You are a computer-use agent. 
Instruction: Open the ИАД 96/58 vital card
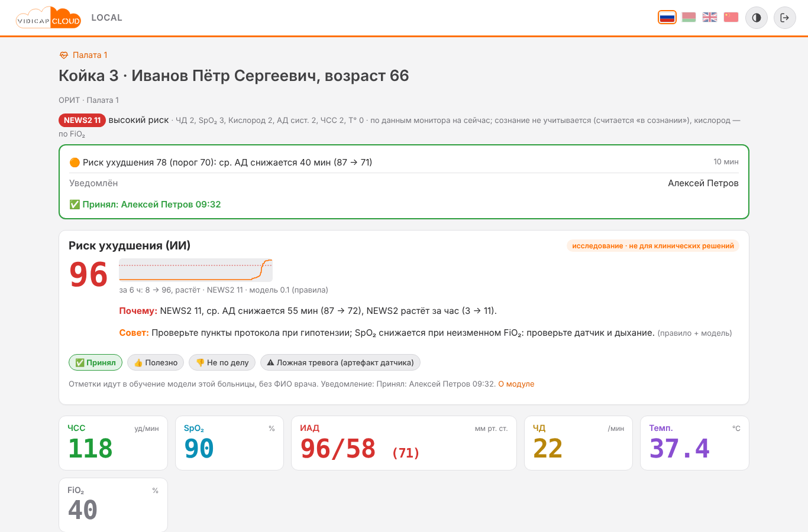[x=404, y=443]
